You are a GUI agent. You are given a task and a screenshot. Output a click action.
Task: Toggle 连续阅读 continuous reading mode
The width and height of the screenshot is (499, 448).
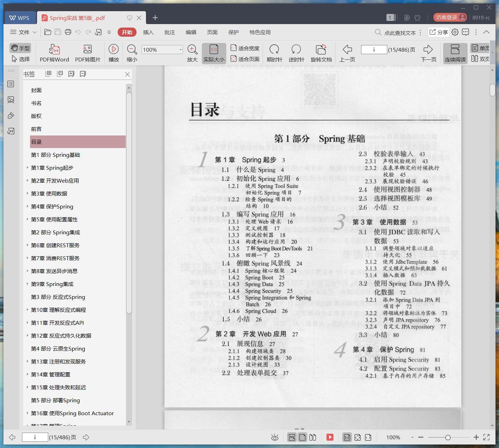[x=455, y=53]
